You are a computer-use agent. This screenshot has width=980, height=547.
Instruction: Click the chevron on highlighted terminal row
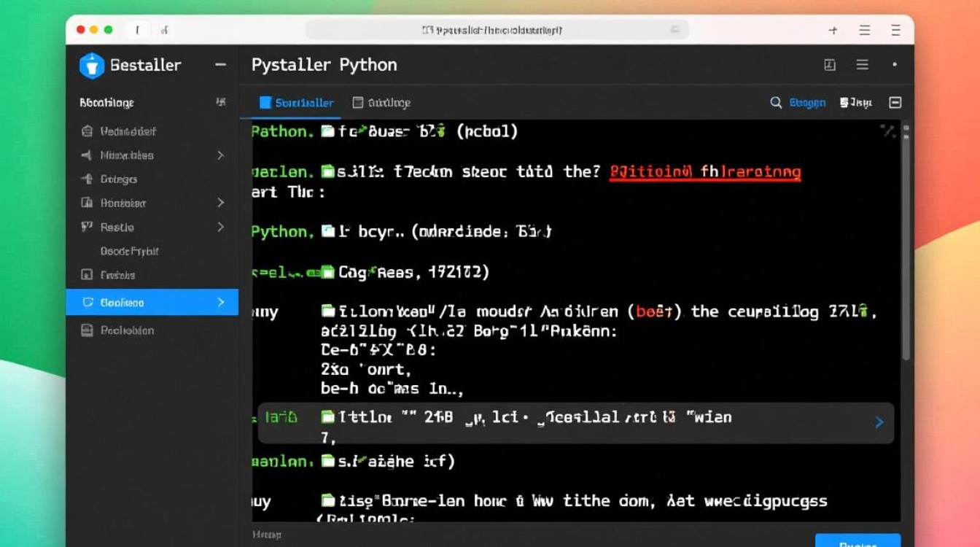coord(879,422)
